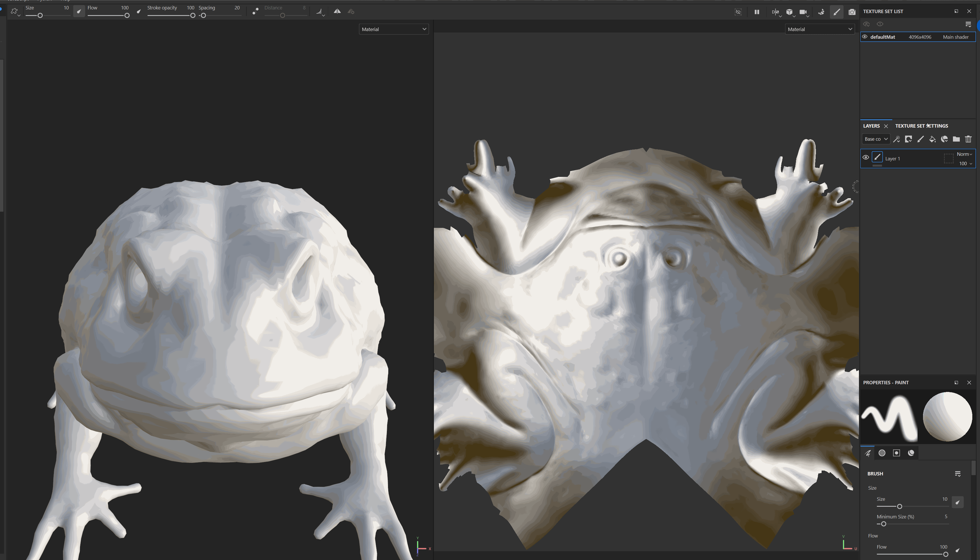
Task: Switch to Texture Set Settings tab
Action: [921, 126]
